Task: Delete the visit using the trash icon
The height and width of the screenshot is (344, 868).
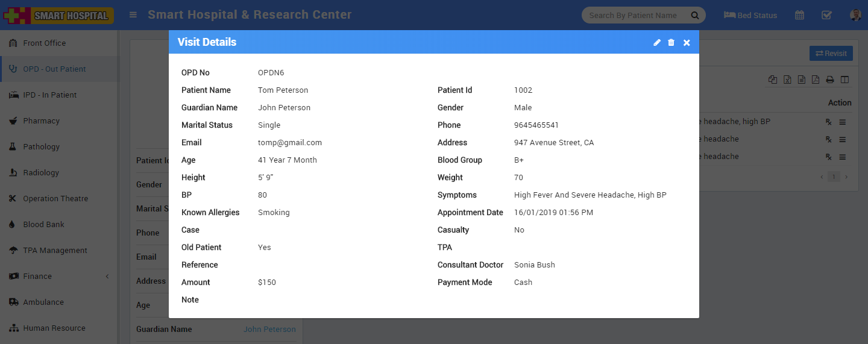Action: (671, 43)
